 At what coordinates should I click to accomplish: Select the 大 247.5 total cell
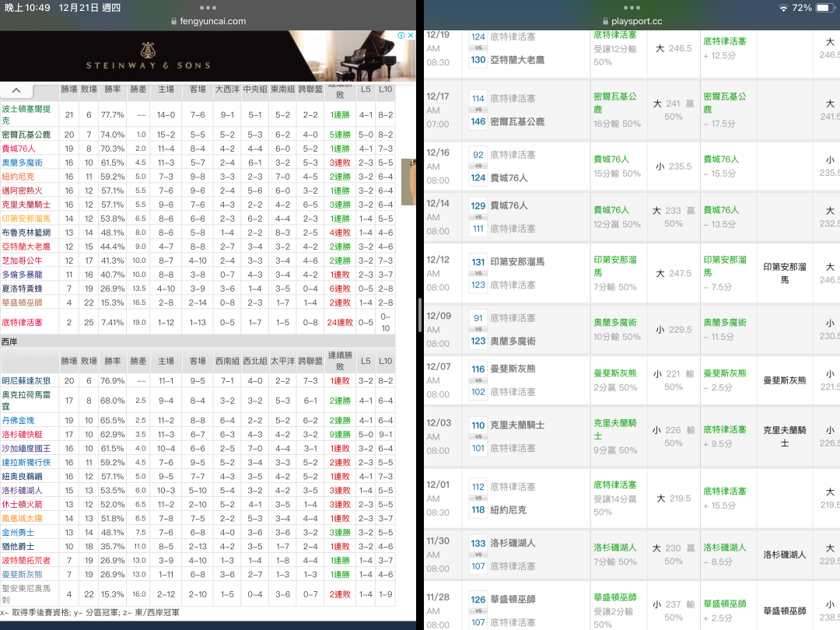674,273
